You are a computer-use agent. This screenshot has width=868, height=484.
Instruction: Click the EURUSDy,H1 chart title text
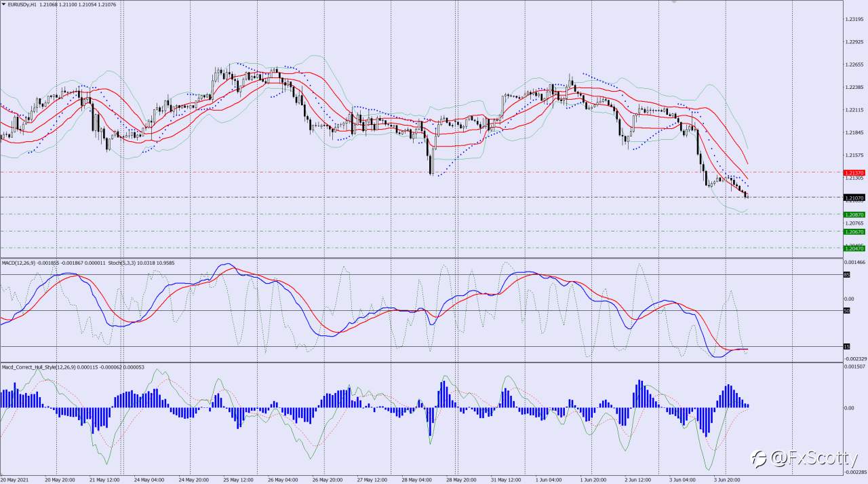click(x=22, y=3)
